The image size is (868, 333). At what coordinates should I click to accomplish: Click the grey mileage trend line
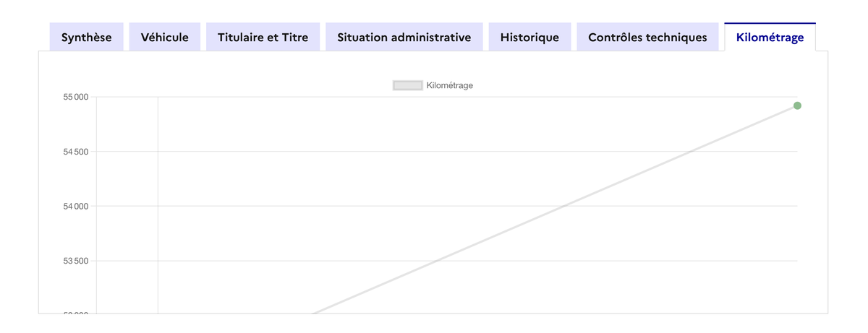coord(556,209)
